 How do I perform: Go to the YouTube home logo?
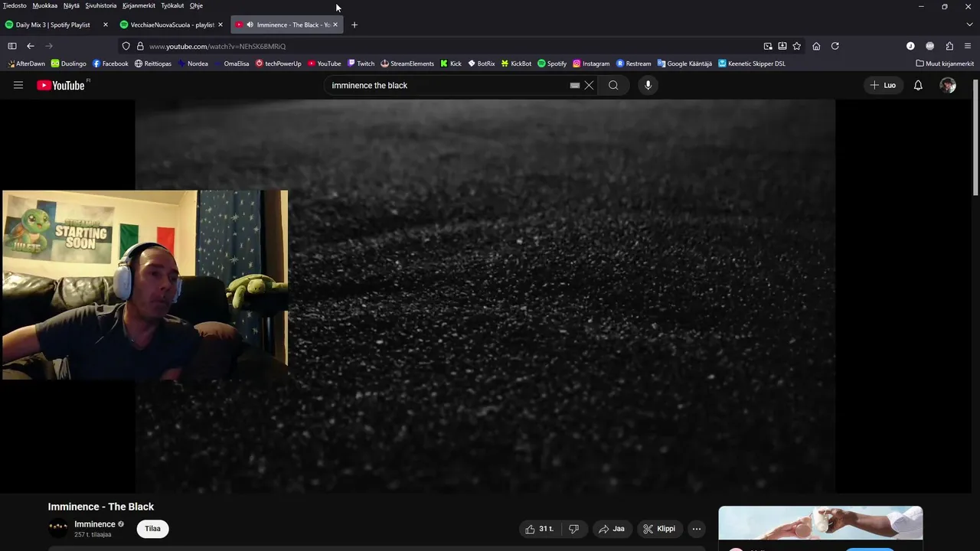point(63,85)
